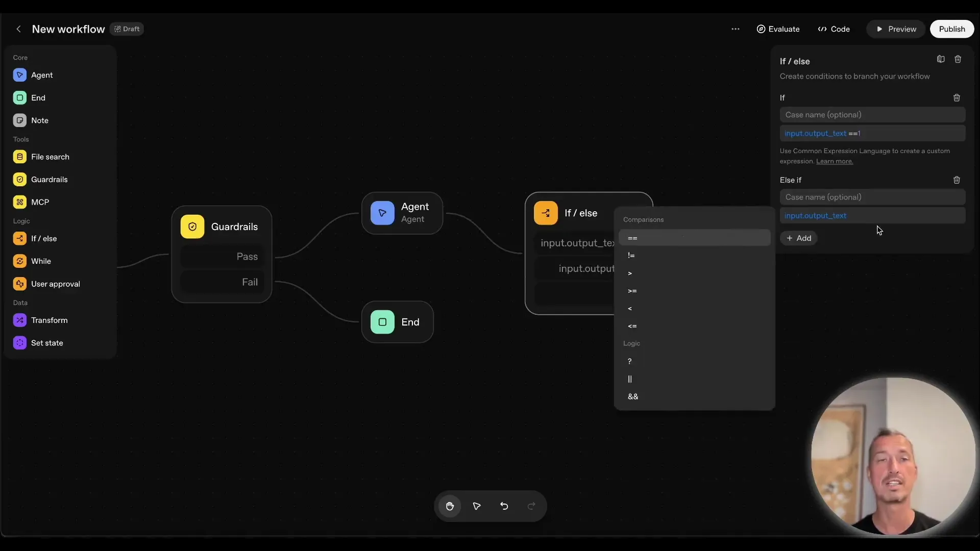Delete the Else if case trash icon
The image size is (980, 551).
coord(957,180)
